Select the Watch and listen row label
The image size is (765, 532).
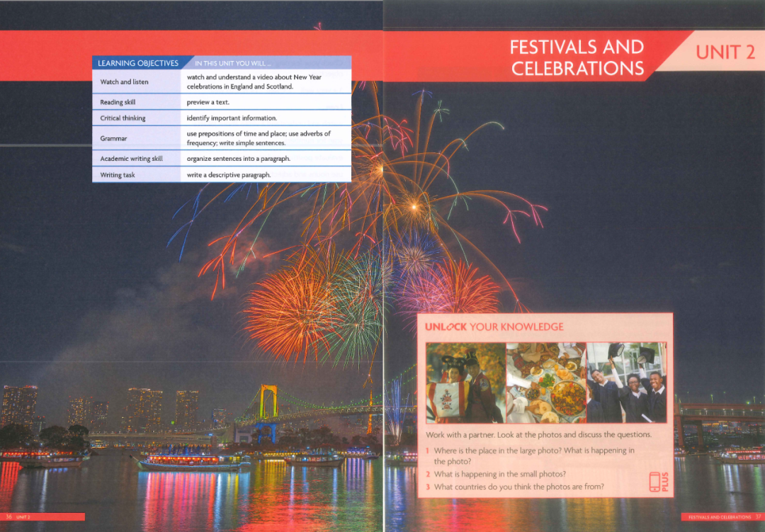coord(124,82)
